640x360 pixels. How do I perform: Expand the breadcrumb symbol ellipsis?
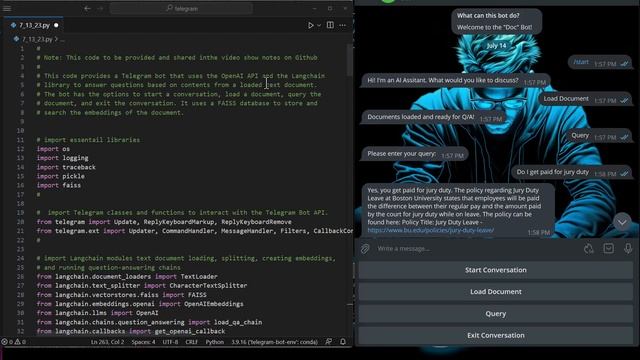62,40
